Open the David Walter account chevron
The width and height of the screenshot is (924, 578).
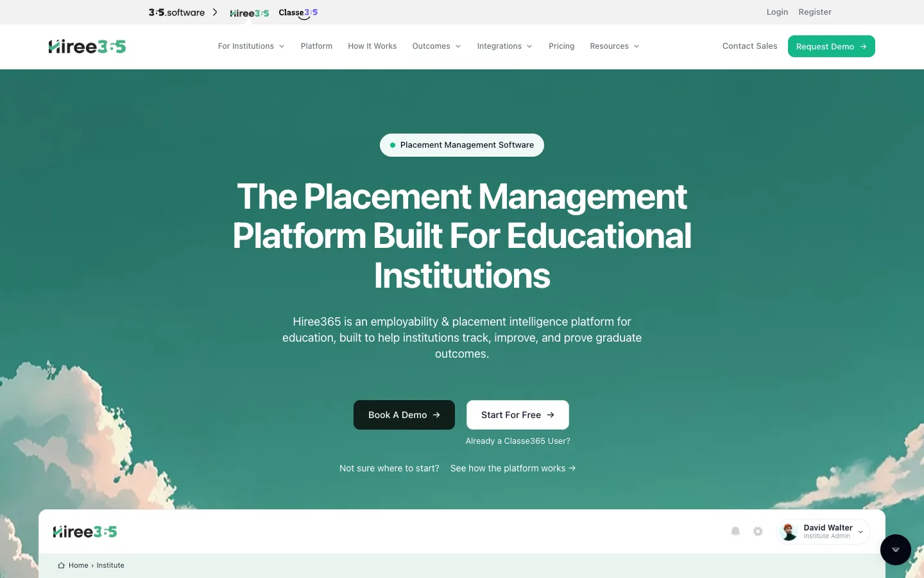860,532
